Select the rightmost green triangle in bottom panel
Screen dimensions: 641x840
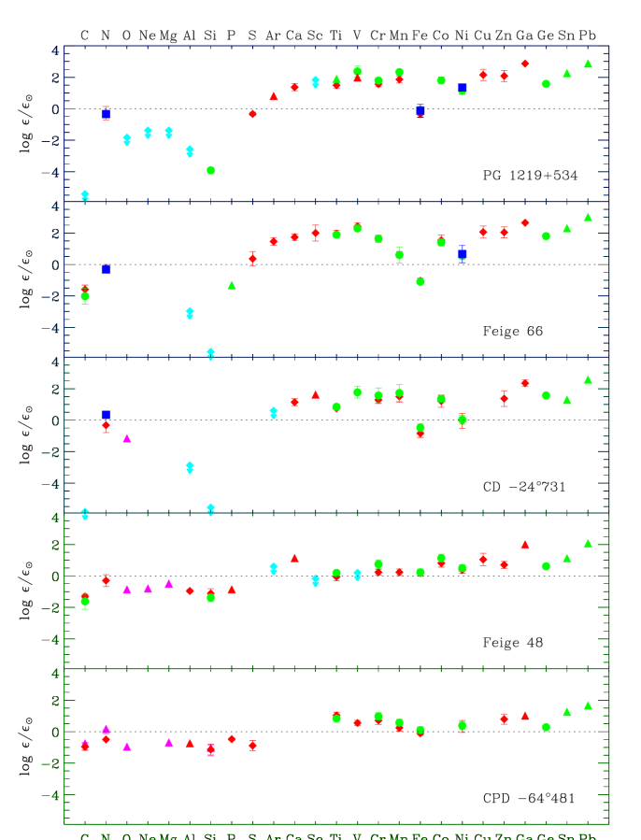click(588, 705)
